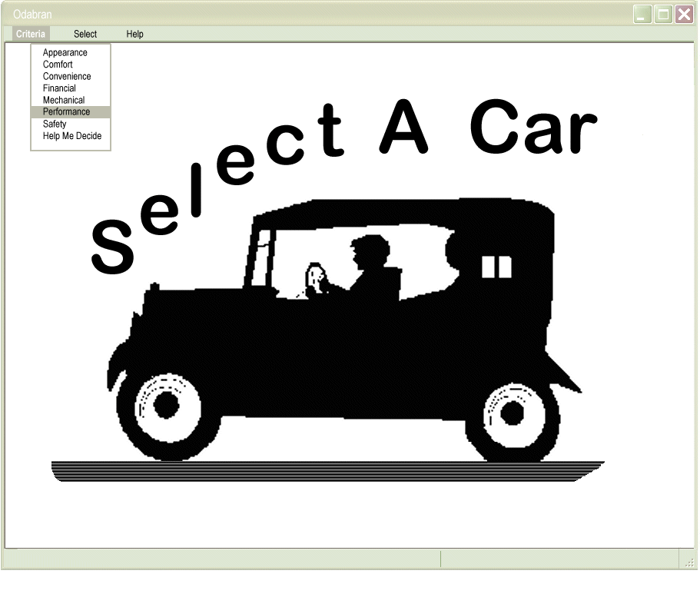Click the car's rear wheel
The image size is (700, 607).
tap(513, 413)
